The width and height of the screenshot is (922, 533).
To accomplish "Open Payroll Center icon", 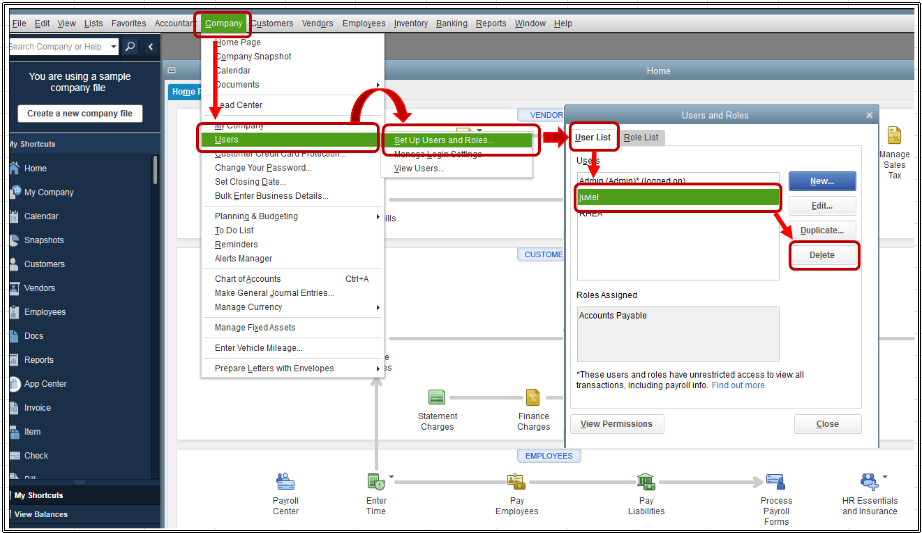I will click(x=285, y=482).
